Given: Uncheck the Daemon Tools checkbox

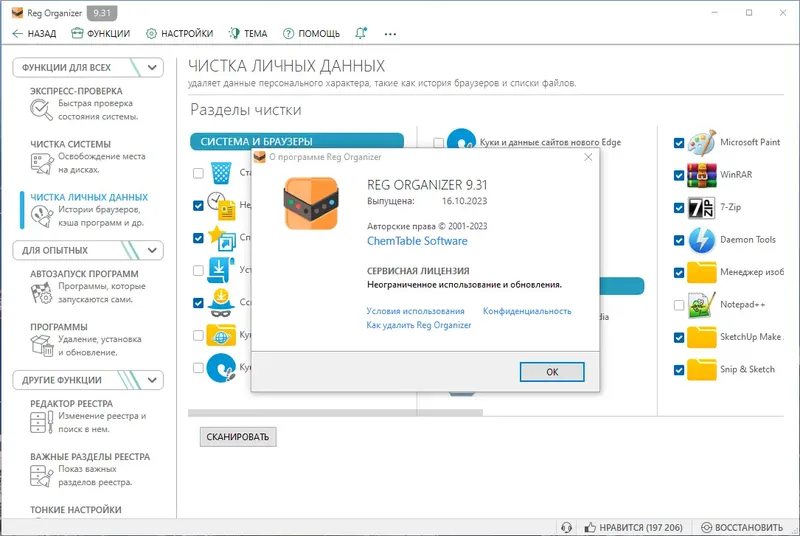Looking at the screenshot, I should tap(679, 240).
